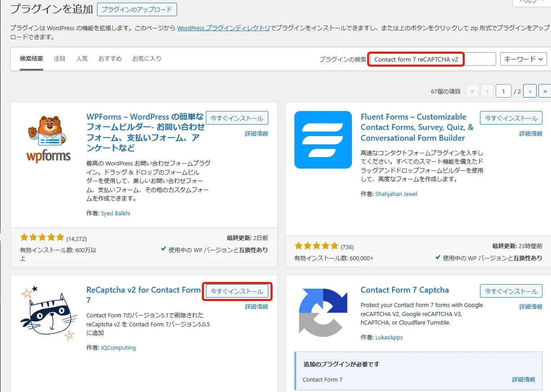Install the WPForms plugin now

(237, 118)
